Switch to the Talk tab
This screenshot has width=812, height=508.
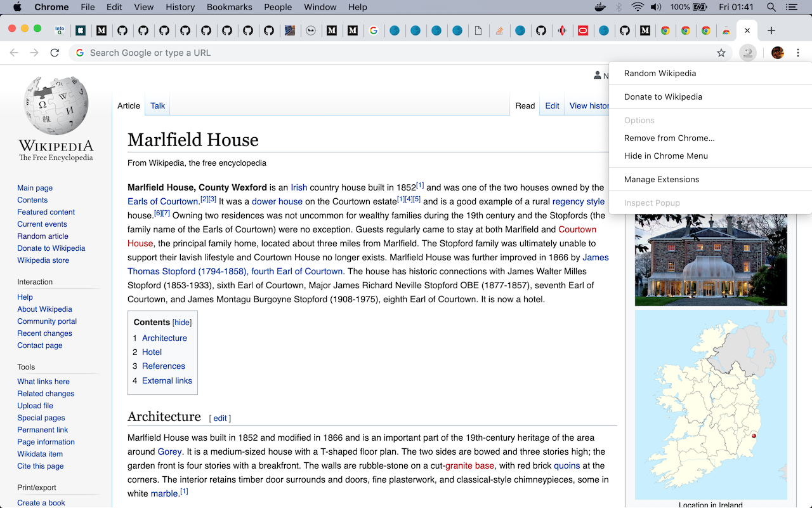pyautogui.click(x=157, y=105)
